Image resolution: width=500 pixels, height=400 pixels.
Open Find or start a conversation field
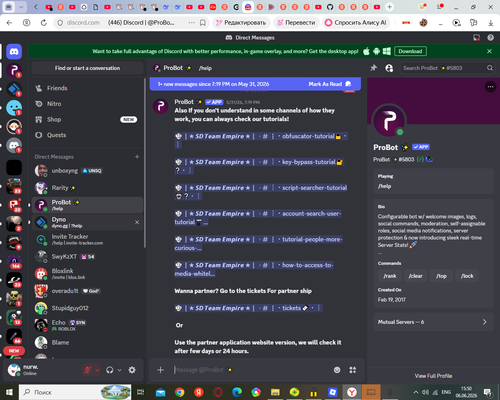click(x=87, y=68)
